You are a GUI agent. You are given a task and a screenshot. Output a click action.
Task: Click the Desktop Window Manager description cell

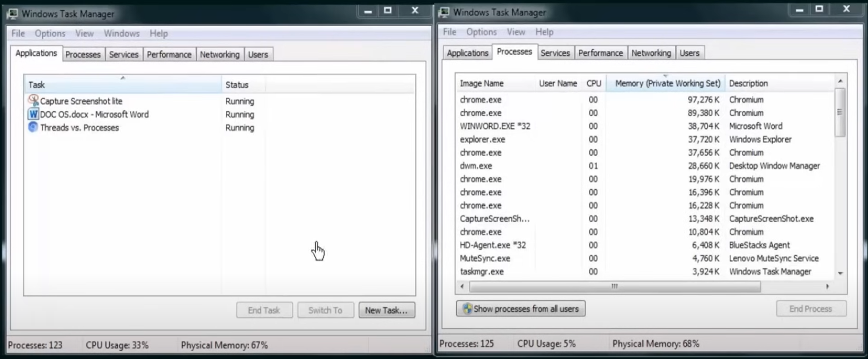[x=774, y=166]
